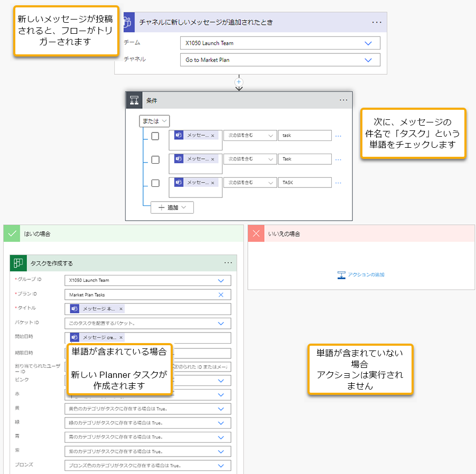Expand the バケット ID dropdown
476x474 pixels.
(221, 323)
